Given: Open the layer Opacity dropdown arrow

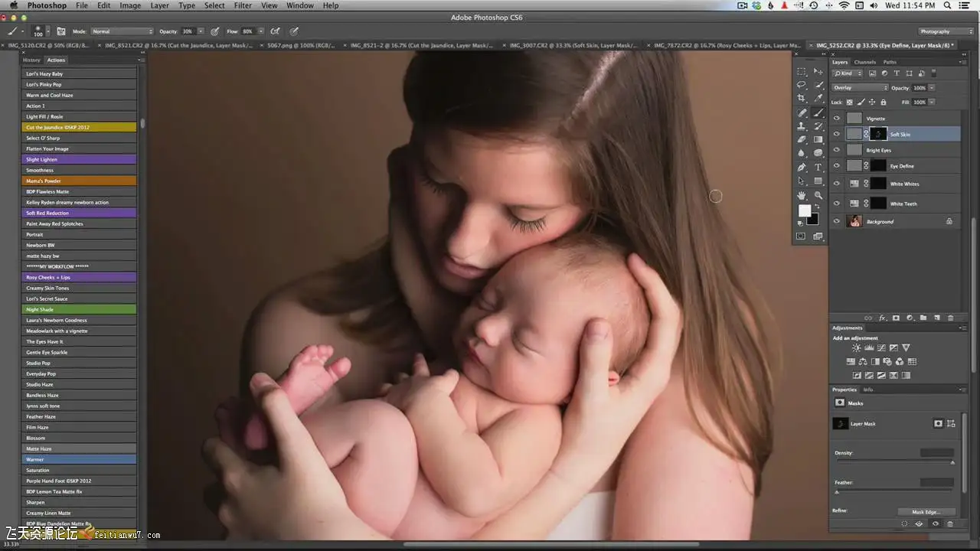Looking at the screenshot, I should tap(931, 87).
